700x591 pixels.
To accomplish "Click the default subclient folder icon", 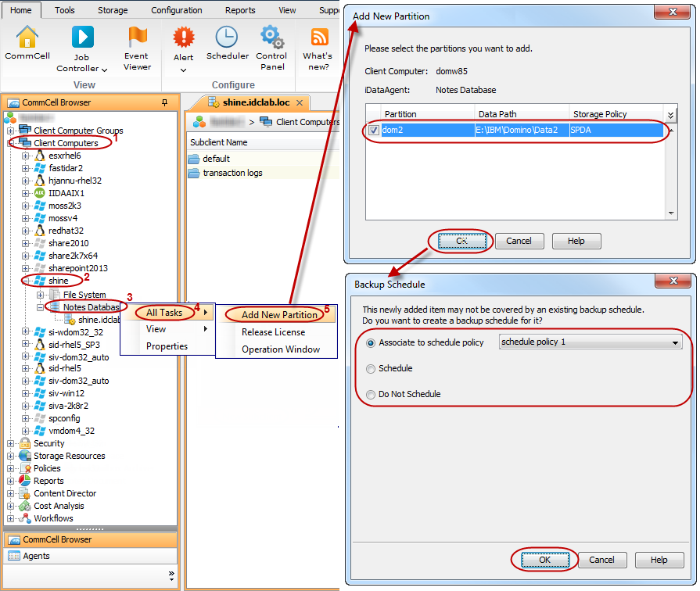I will (194, 159).
